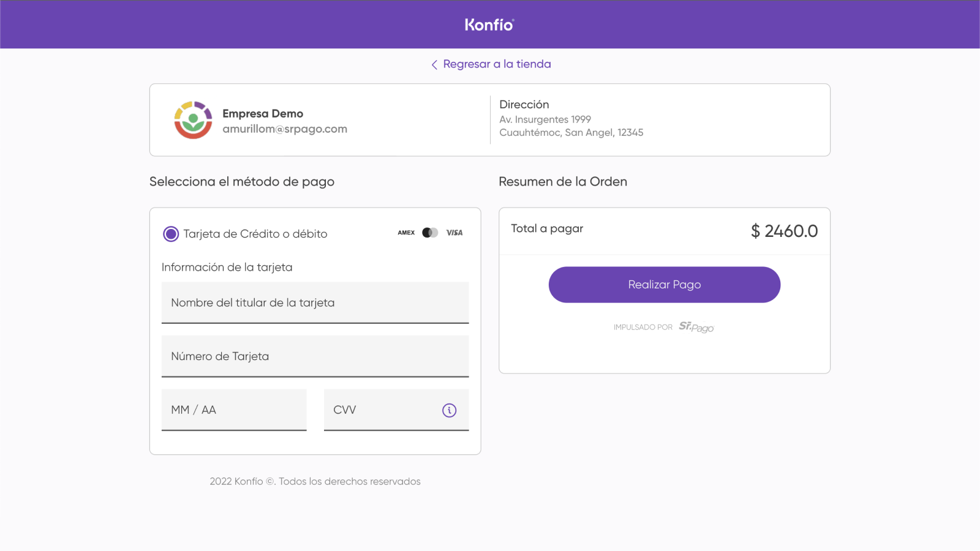Click the AMEX card logo
The image size is (980, 551).
(406, 233)
